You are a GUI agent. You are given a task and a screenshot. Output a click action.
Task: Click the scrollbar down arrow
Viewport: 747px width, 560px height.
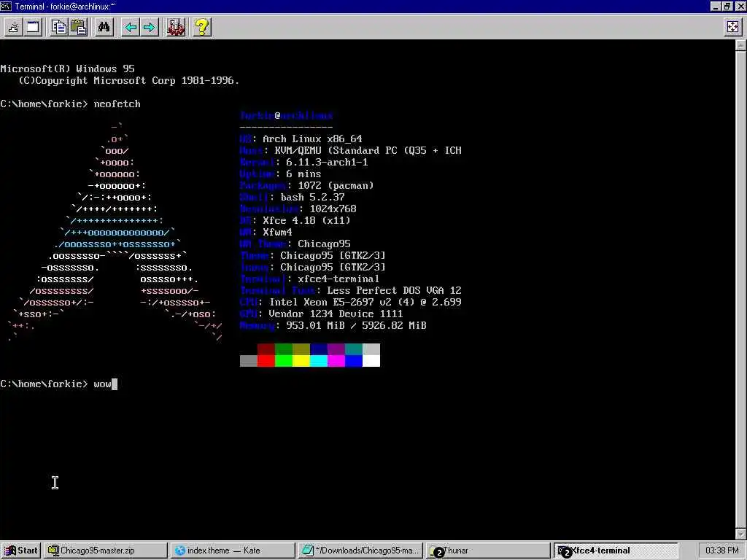pos(741,534)
